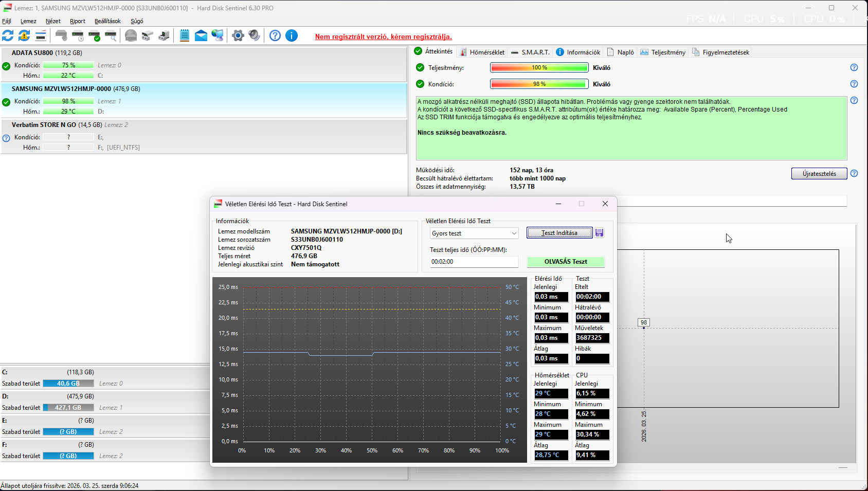Open the Gyors teszt test type dropdown
The image size is (868, 491).
pyautogui.click(x=474, y=233)
